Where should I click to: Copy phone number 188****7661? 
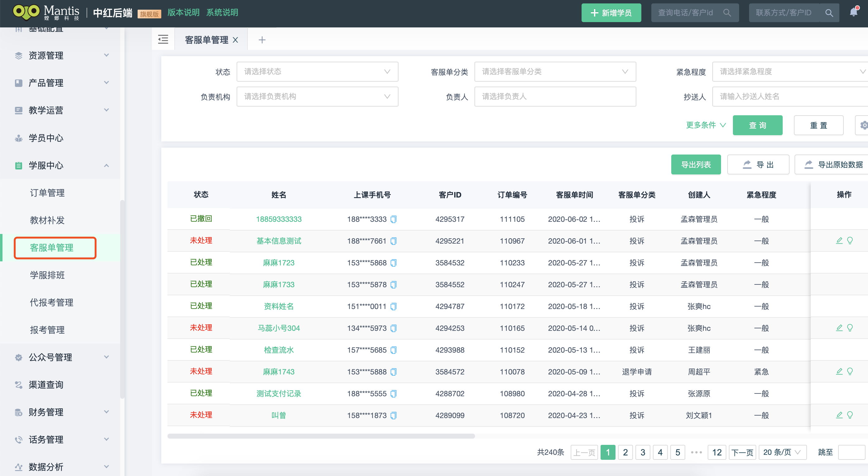tap(393, 241)
